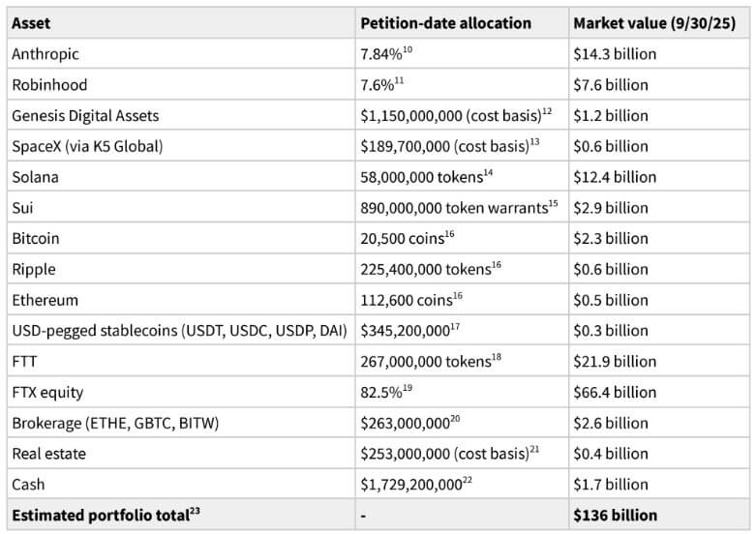Viewport: 756px width, 534px height.
Task: Select the $136 billion total cell
Action: tap(615, 515)
